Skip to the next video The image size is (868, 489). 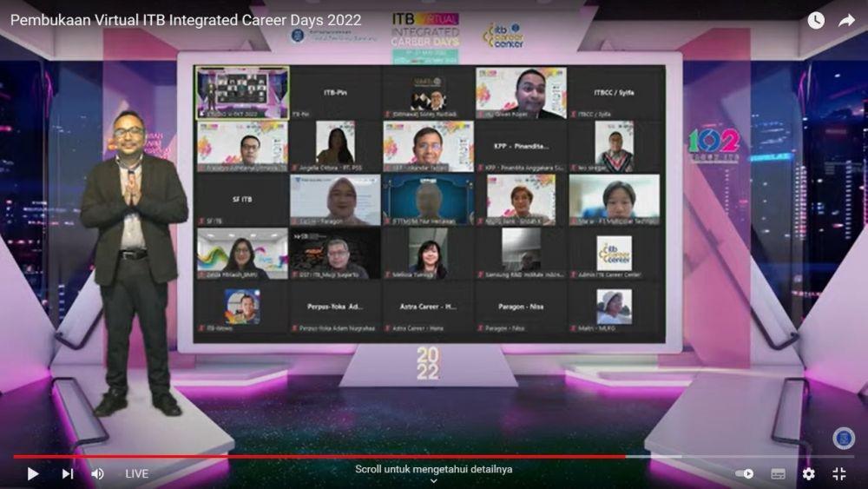click(x=67, y=473)
